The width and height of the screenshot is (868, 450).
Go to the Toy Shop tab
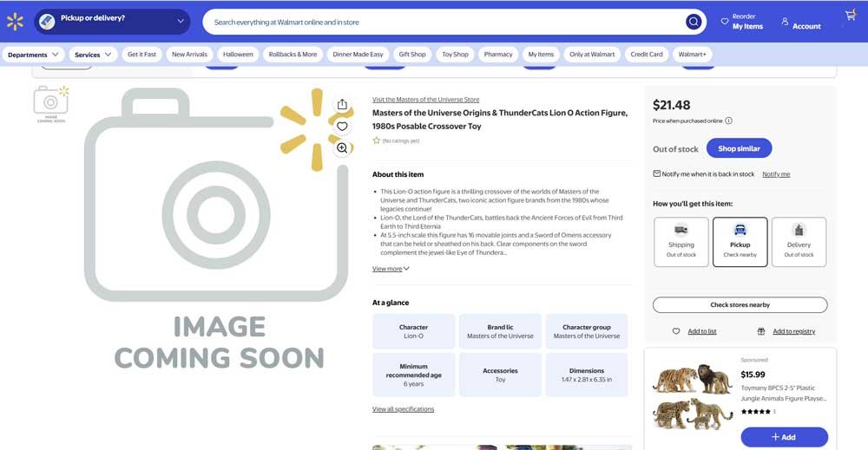455,55
